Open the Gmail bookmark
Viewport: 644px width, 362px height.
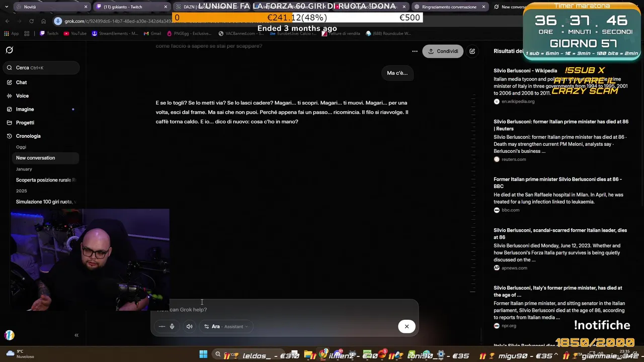click(152, 34)
